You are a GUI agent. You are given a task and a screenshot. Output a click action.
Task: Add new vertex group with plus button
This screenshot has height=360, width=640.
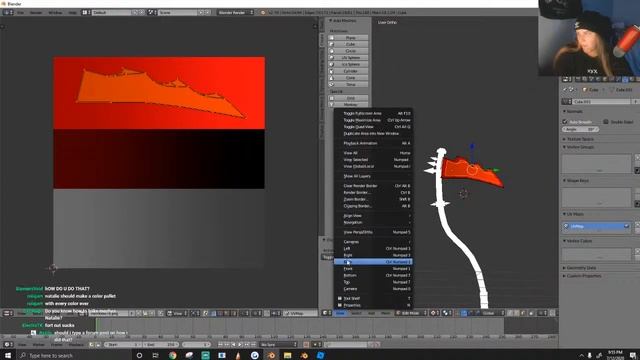coord(637,157)
